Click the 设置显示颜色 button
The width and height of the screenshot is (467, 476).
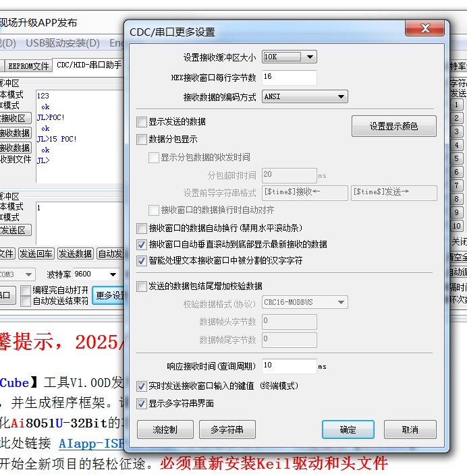(393, 126)
